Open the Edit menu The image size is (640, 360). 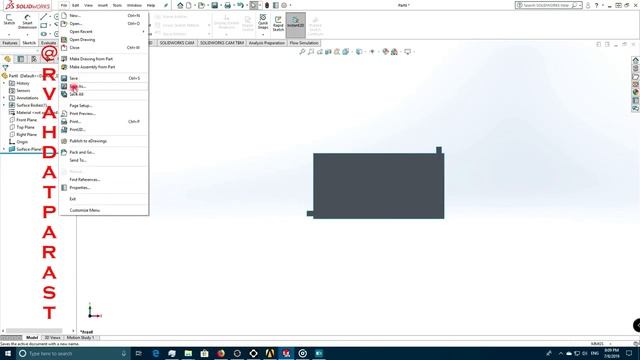tap(76, 5)
